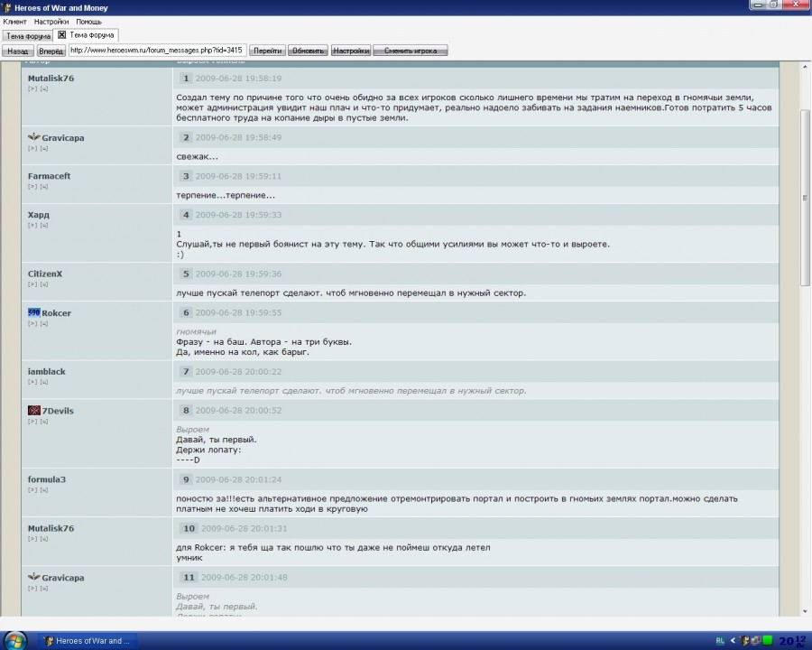Viewport: 812px width, 650px height.
Task: Focus the URL address field
Action: click(157, 51)
